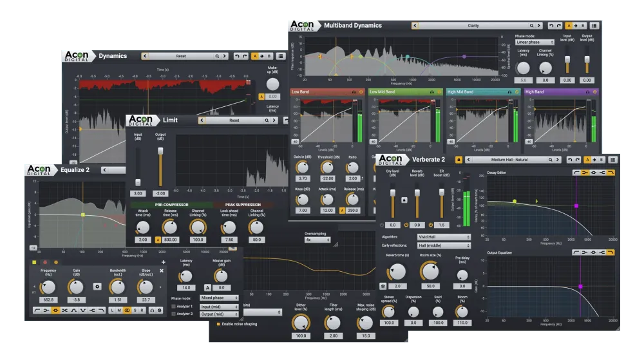
Task: Enable Analyzer 2 checkbox in Equalize 2
Action: click(173, 314)
